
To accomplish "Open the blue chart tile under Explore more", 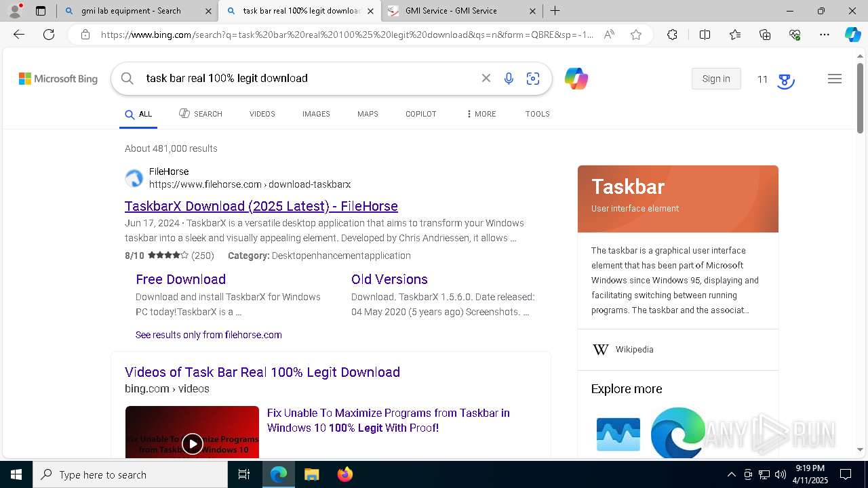I will click(x=618, y=434).
